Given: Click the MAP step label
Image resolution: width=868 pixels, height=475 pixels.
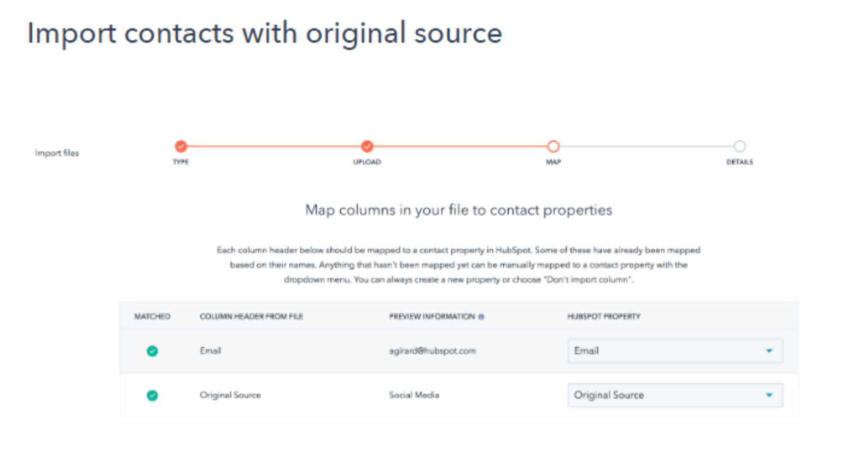Looking at the screenshot, I should click(x=553, y=162).
